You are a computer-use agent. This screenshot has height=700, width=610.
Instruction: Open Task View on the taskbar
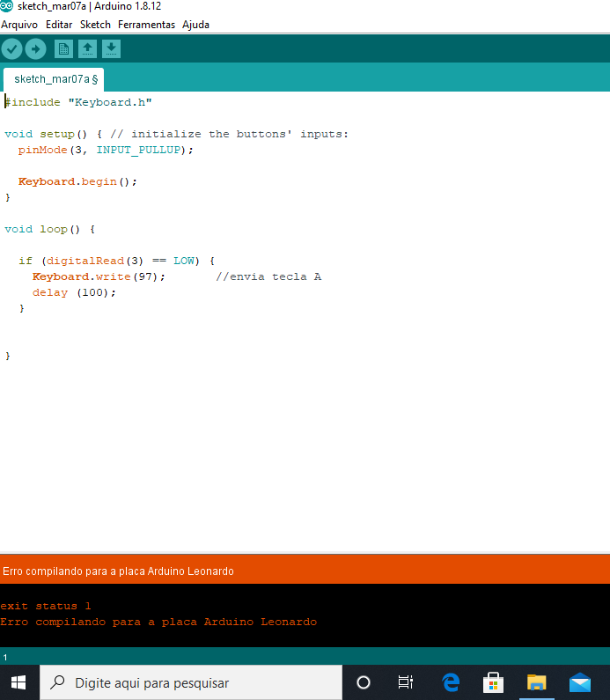coord(405,682)
